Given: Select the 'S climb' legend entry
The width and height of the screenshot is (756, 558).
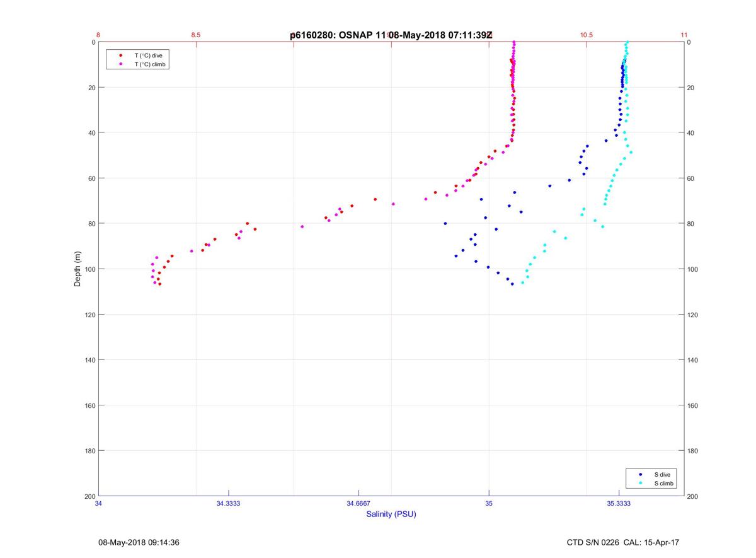Looking at the screenshot, I should click(663, 484).
